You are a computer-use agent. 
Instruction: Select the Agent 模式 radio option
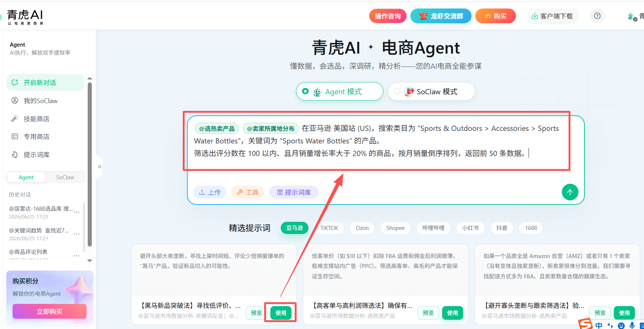click(339, 91)
